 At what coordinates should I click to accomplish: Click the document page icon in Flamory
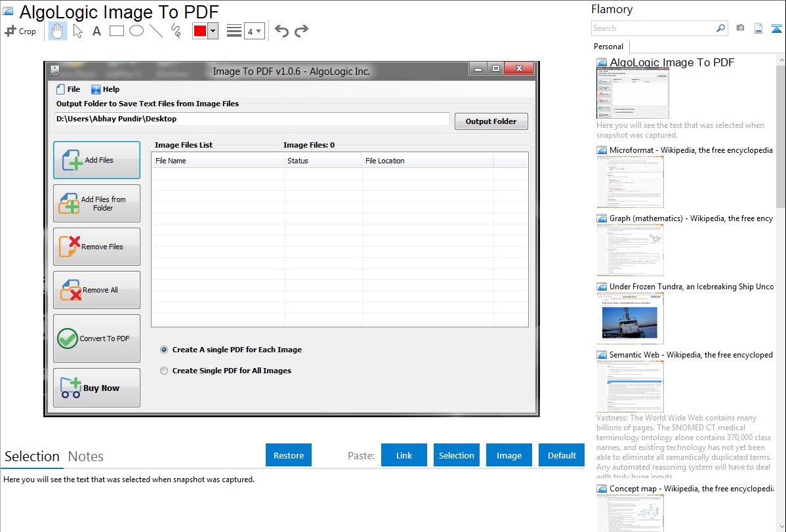tap(758, 29)
